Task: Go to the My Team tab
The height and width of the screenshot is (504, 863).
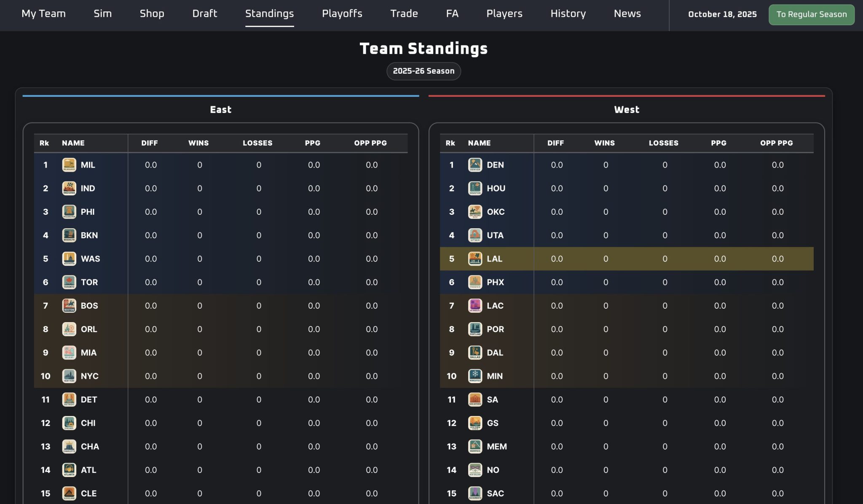Action: coord(43,13)
